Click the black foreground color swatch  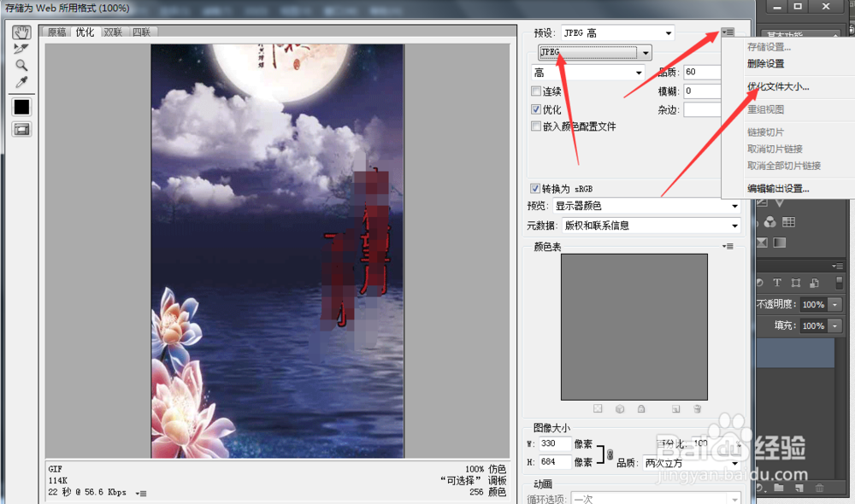click(21, 106)
